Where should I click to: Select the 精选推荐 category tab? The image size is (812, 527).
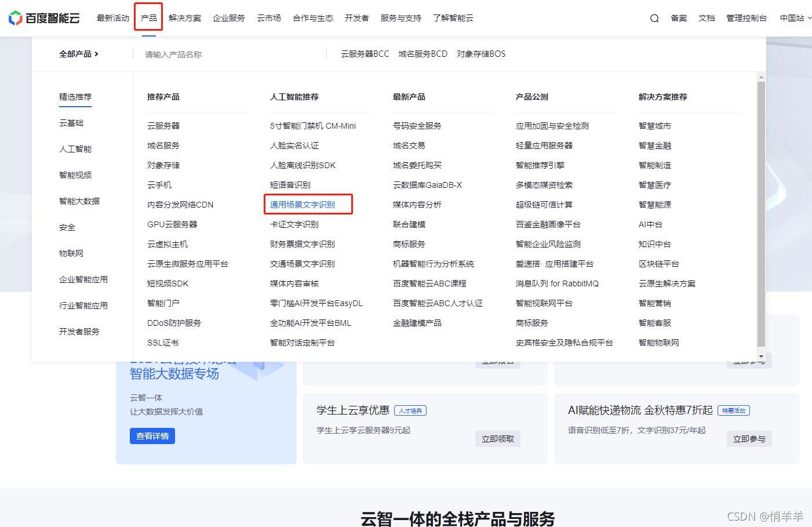click(x=75, y=97)
